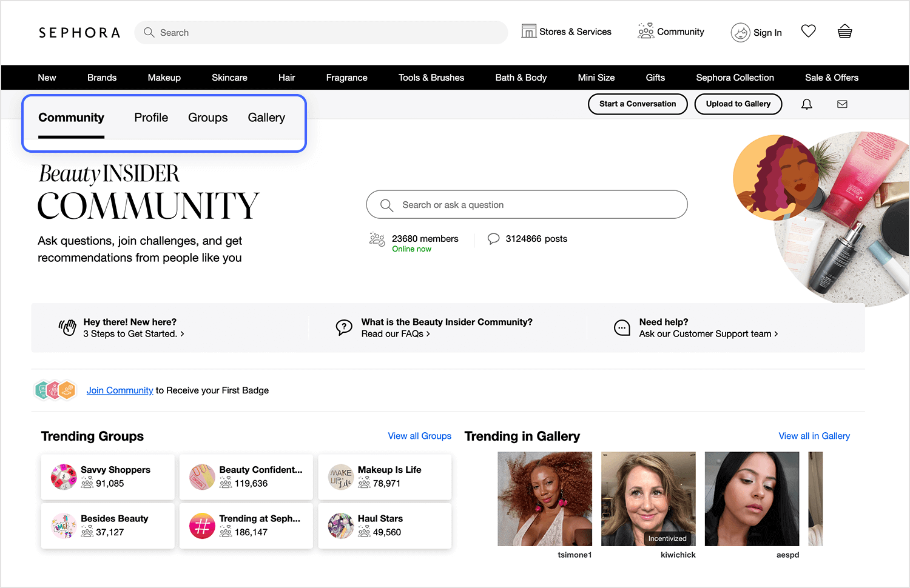The image size is (910, 588).
Task: Open the Hair menu
Action: 286,78
